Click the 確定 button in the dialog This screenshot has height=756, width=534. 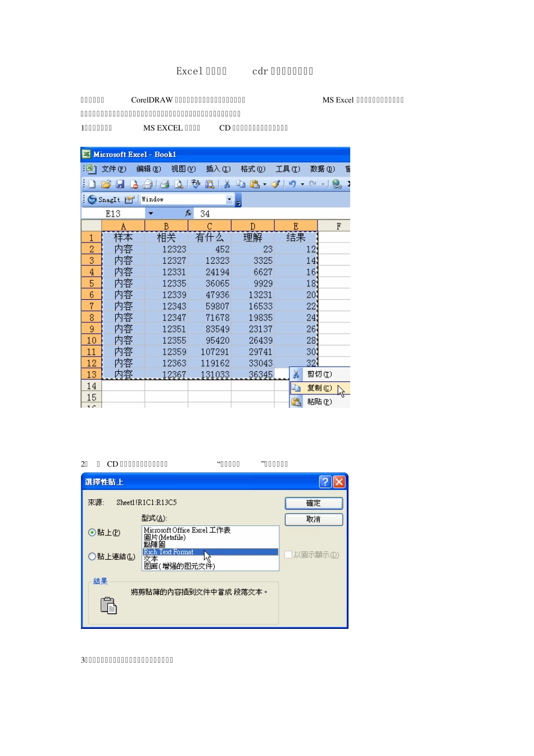click(x=313, y=503)
